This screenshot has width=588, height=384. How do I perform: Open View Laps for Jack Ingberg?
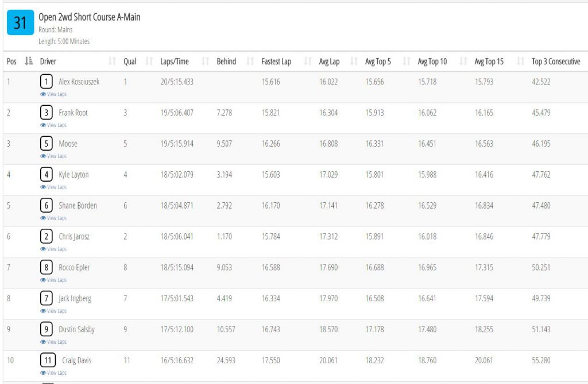pos(53,311)
